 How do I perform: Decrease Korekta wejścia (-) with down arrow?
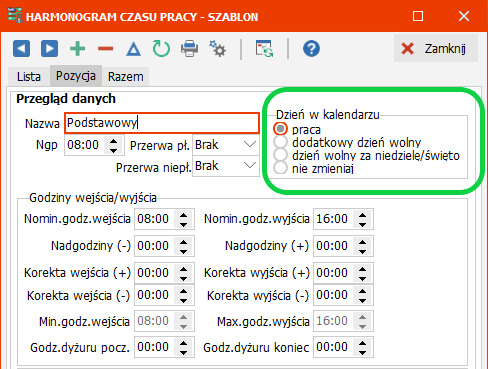point(184,300)
